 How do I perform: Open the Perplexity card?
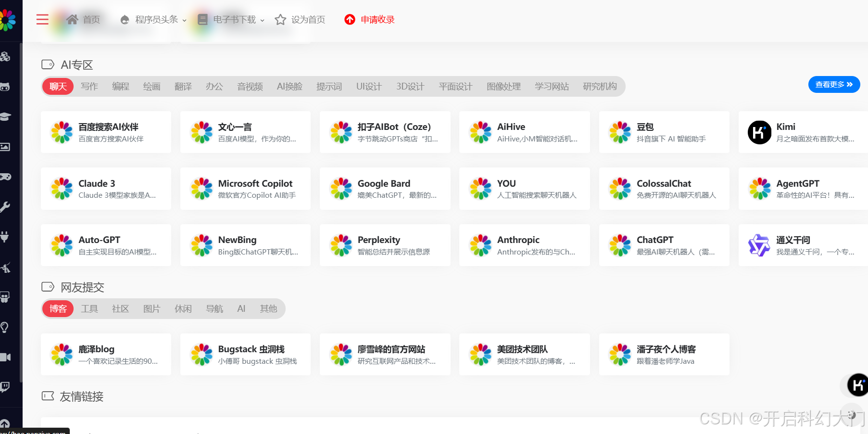(x=385, y=245)
